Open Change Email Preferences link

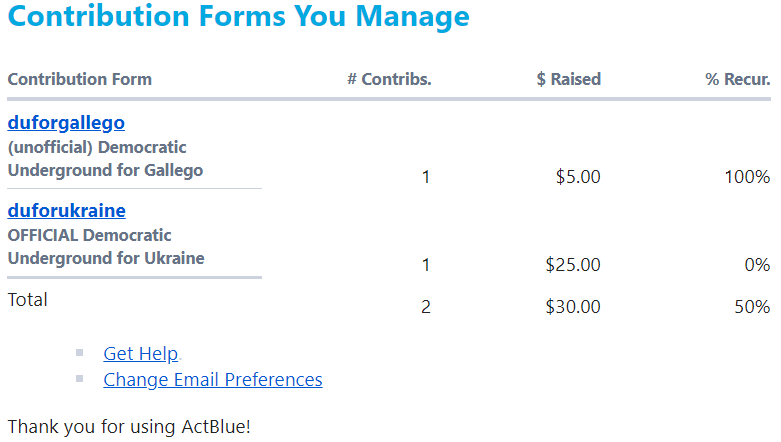tap(213, 380)
